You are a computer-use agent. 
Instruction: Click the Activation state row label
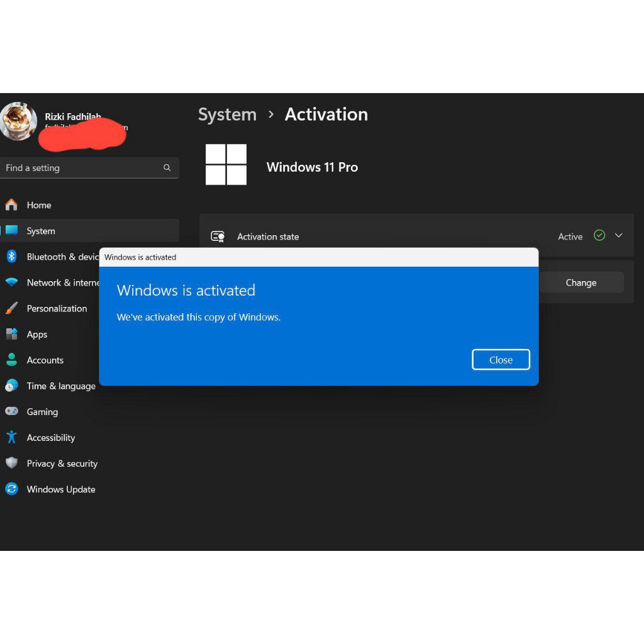point(268,236)
